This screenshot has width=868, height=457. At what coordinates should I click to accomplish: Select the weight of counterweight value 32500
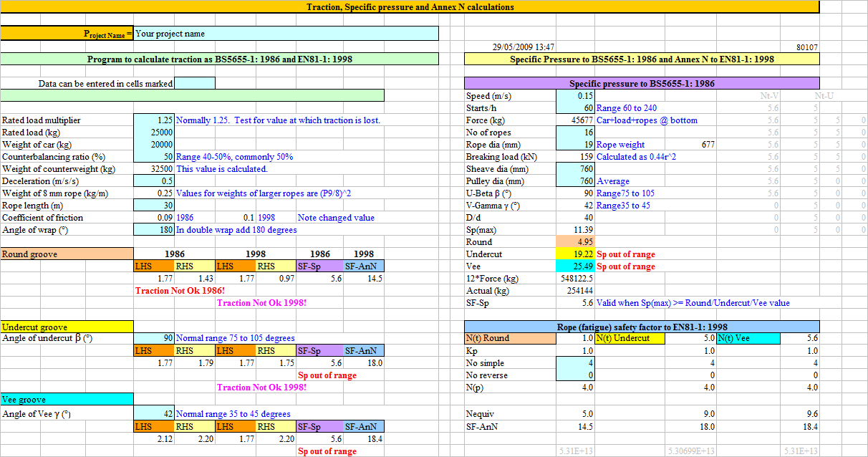[x=154, y=169]
